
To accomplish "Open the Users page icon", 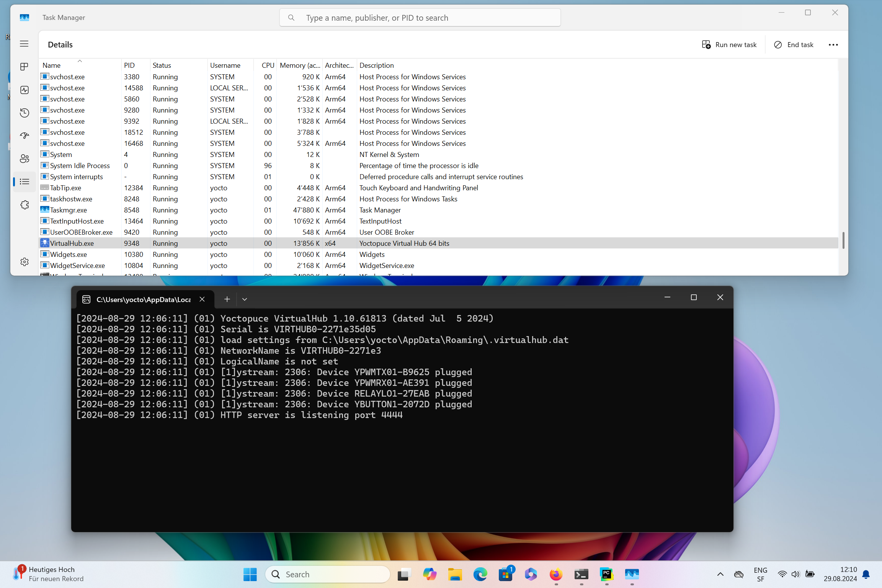I will click(x=24, y=158).
